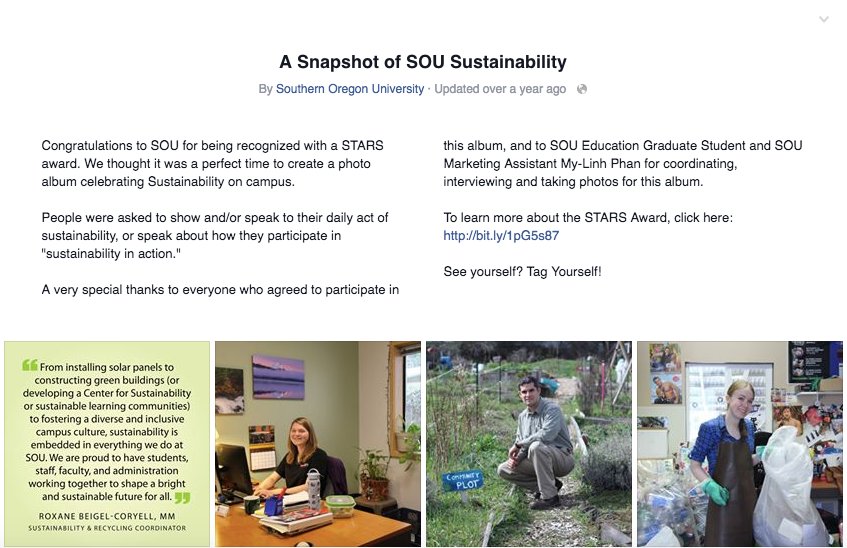Click the green closing quotation mark icon
This screenshot has height=548, width=847.
pyautogui.click(x=183, y=497)
